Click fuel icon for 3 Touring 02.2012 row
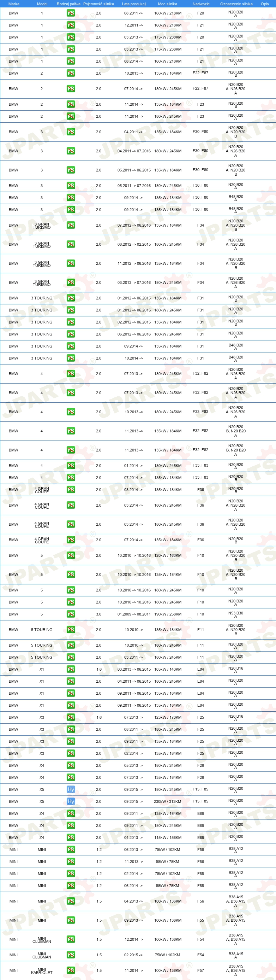Viewport: 276px width, 980px height. click(x=71, y=322)
